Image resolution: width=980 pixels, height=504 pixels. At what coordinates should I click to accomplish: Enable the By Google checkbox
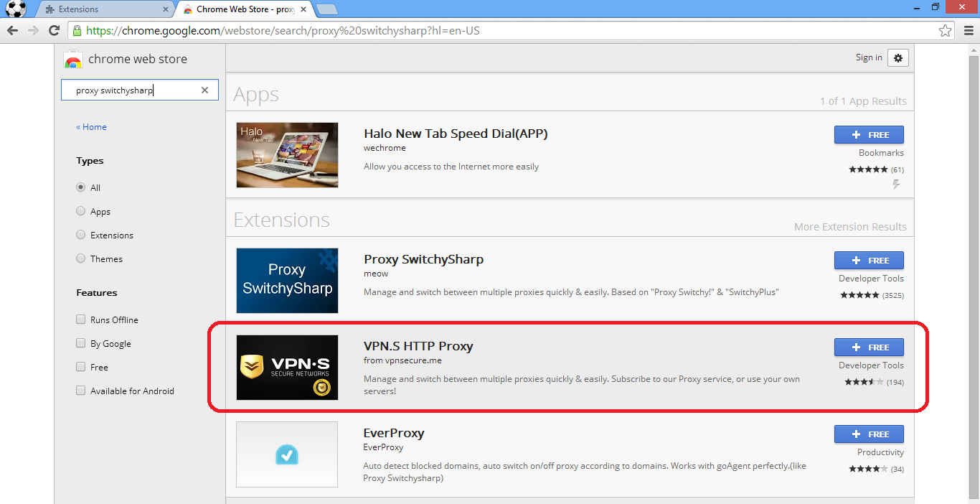point(80,343)
